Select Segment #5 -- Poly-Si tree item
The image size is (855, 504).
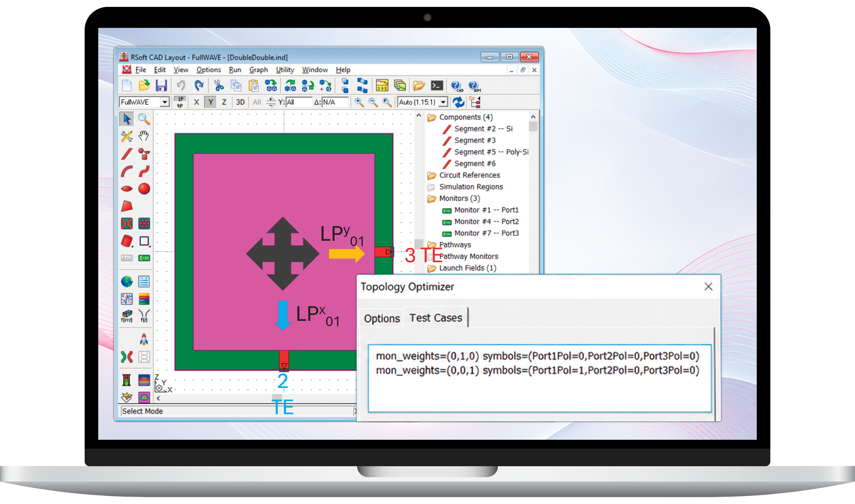click(x=491, y=152)
